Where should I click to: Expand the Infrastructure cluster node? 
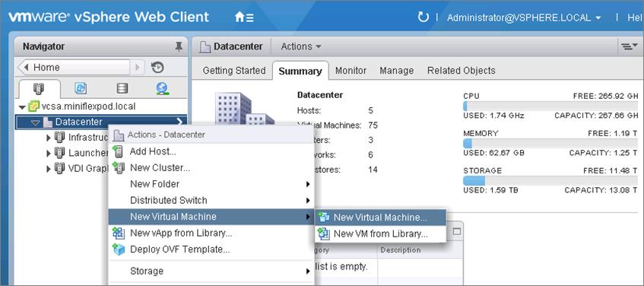coord(49,138)
